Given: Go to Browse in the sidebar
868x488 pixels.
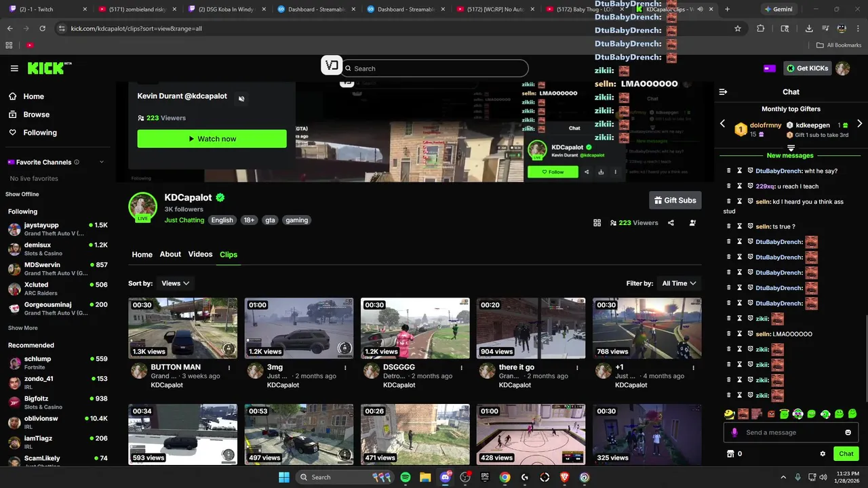Looking at the screenshot, I should [x=37, y=115].
